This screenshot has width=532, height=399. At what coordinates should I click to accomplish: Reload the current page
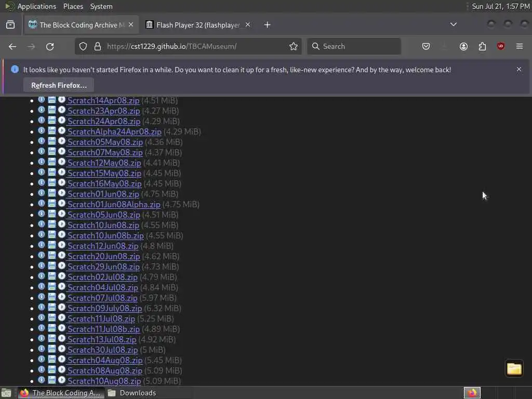click(x=50, y=46)
